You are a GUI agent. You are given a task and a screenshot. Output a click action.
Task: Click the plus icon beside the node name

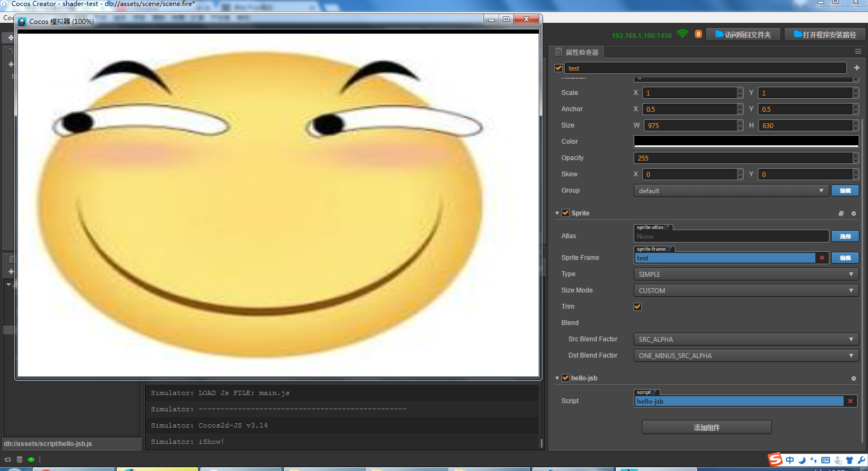857,68
